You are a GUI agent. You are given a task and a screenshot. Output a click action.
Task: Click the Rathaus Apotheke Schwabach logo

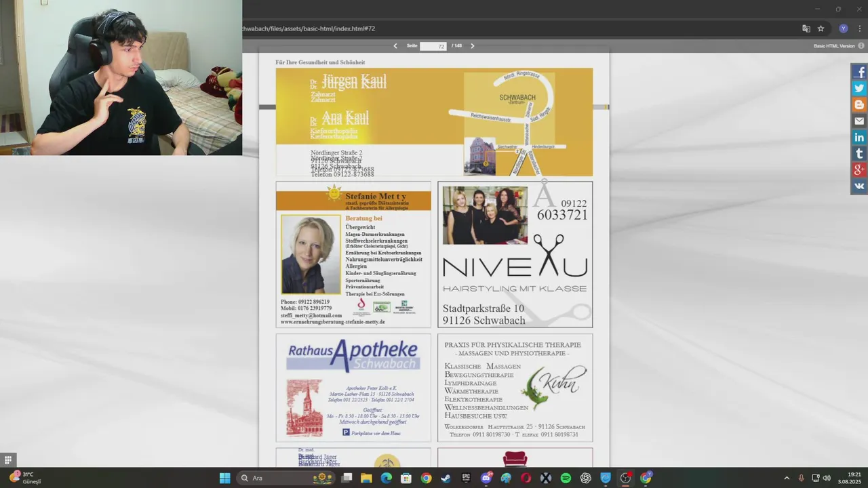[353, 355]
